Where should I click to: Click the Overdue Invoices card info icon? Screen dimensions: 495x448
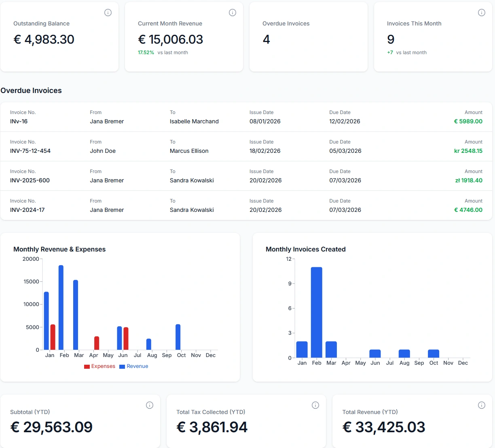click(x=357, y=13)
